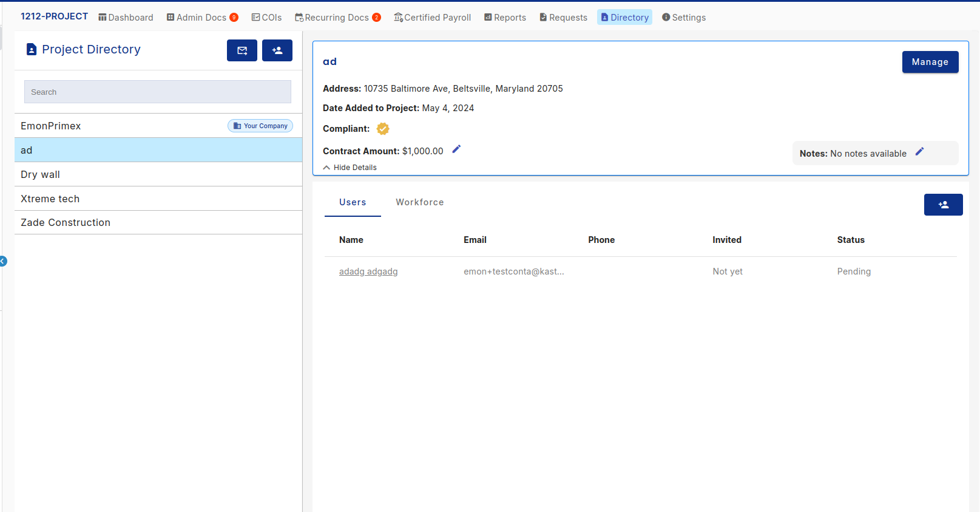Switch to the Workforce tab

coord(419,202)
